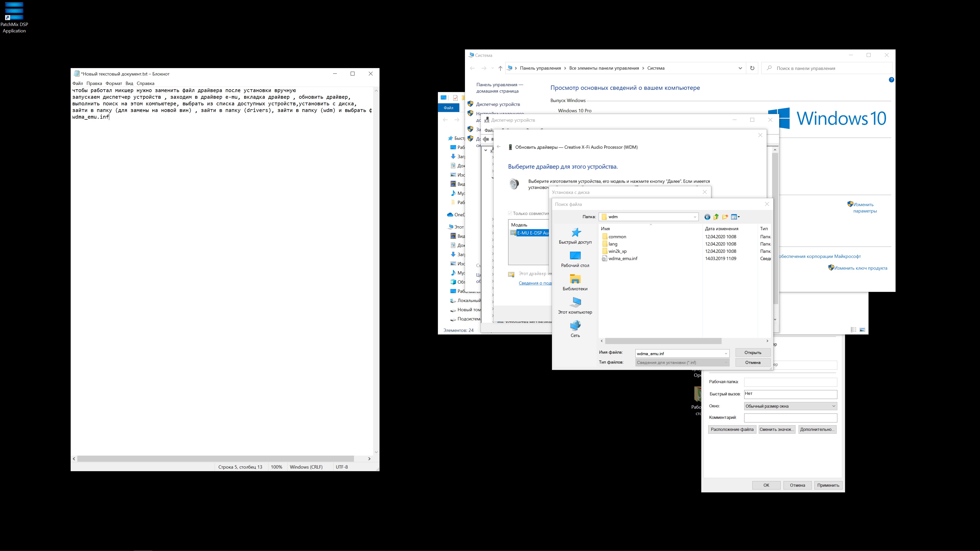Select the wdma_emu.inf file
The width and height of the screenshot is (980, 551).
pos(622,259)
